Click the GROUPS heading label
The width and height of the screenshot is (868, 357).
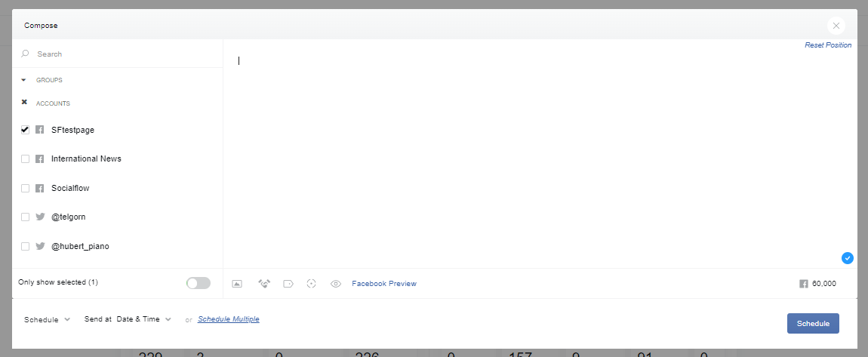tap(49, 80)
